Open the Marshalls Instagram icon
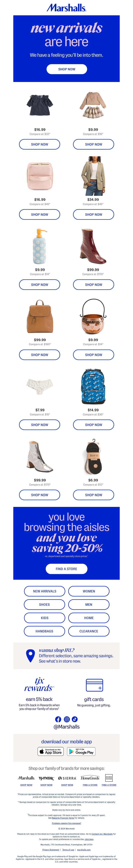 [67, 719]
